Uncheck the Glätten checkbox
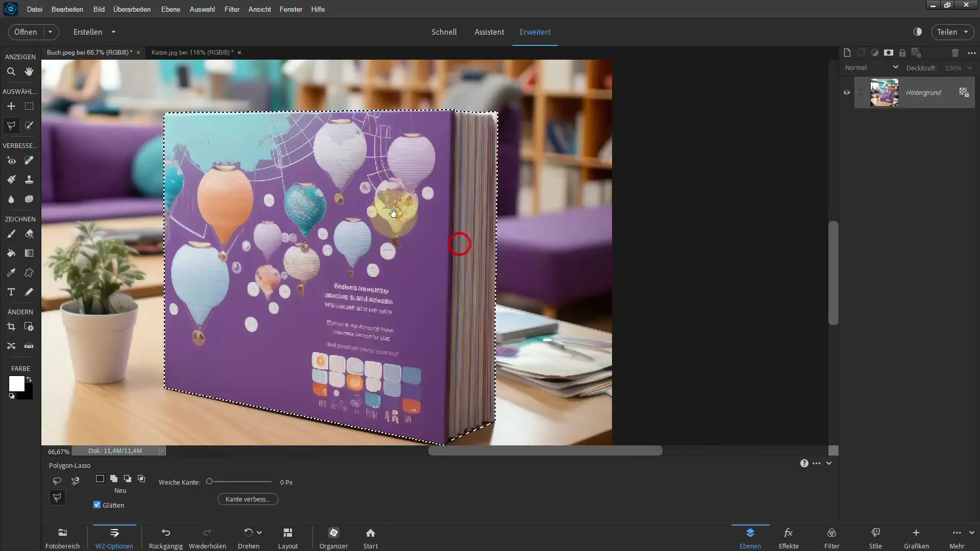Viewport: 980px width, 551px height. [97, 505]
